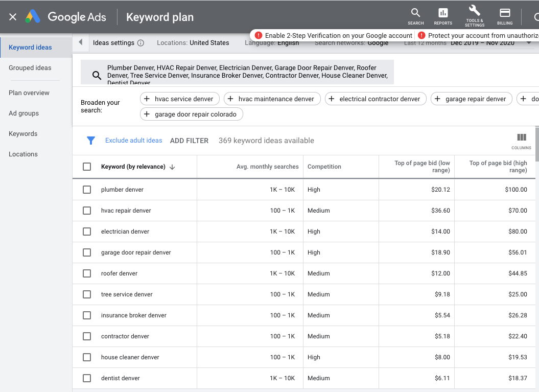Click the '$100.00' high bid value
Image resolution: width=539 pixels, height=392 pixels.
(516, 190)
